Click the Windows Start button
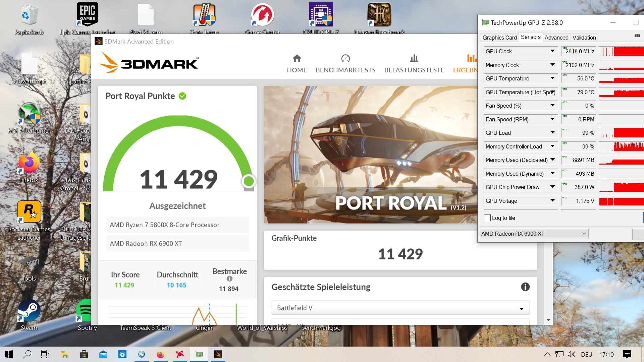 9,354
